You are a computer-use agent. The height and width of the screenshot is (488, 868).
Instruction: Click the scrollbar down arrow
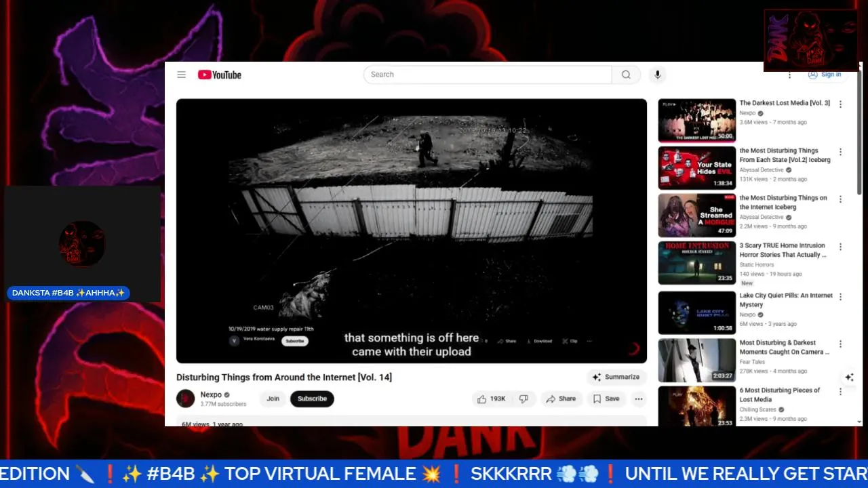[x=860, y=422]
